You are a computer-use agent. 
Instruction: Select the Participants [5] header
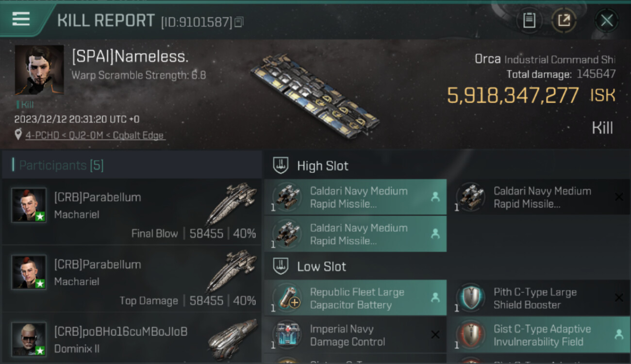point(61,165)
